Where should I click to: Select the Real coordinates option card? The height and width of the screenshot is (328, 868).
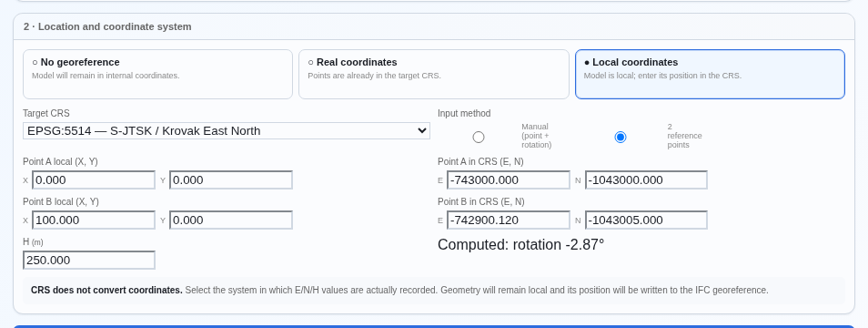coord(434,74)
